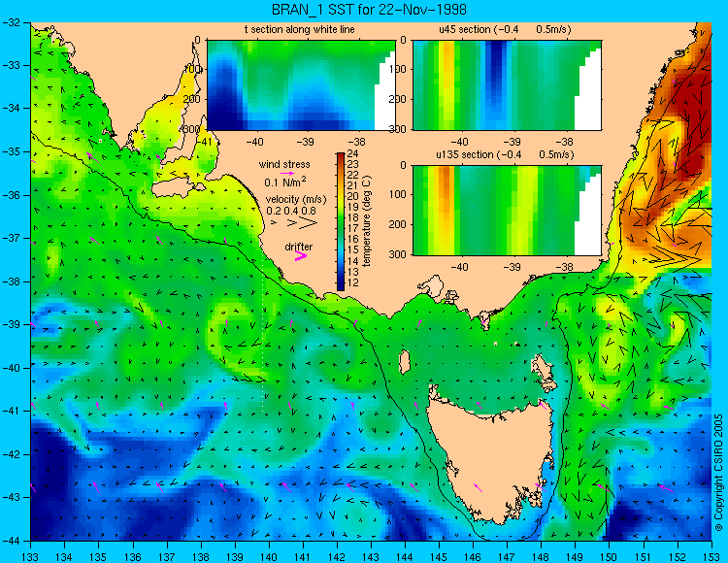
Task: Click the title 'BRAN_1 SST for 22-Nov-1998'
Action: [369, 10]
